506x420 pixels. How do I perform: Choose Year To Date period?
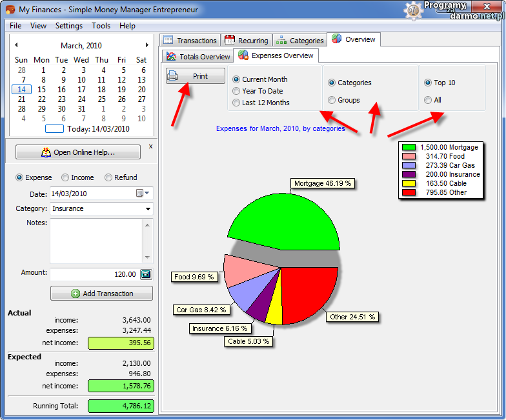236,91
